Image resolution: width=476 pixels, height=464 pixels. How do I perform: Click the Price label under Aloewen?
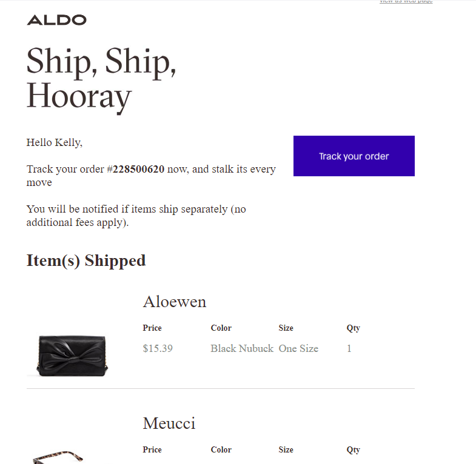click(x=152, y=328)
